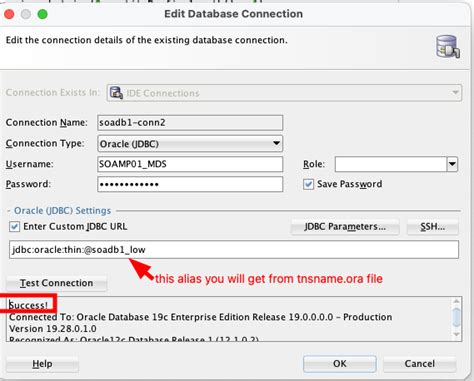Click the 'Version 19.28.0.1.0' line
The image size is (474, 381).
click(x=53, y=329)
